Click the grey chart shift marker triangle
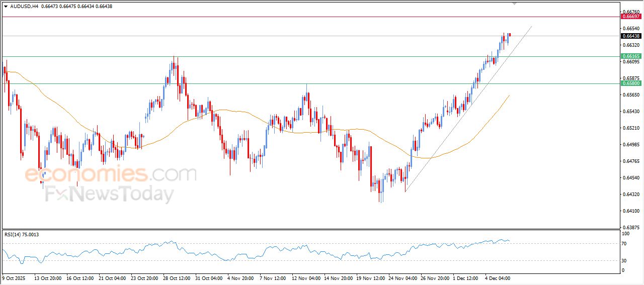This screenshot has height=285, width=644. tap(514, 4)
